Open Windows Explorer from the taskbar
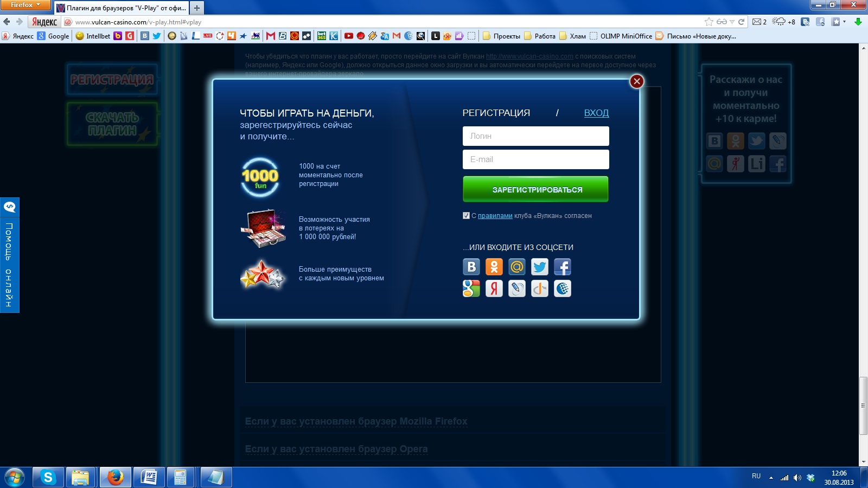The width and height of the screenshot is (868, 488). (81, 478)
